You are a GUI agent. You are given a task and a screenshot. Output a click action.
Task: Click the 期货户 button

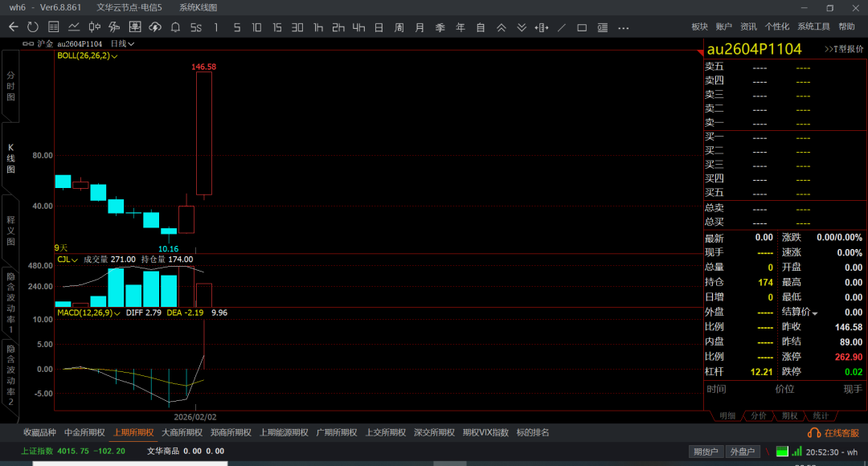(x=706, y=452)
